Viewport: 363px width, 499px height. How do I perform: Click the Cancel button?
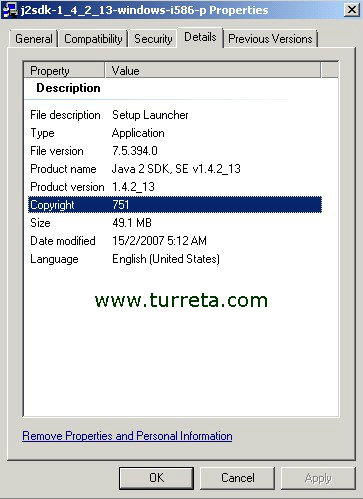(238, 478)
